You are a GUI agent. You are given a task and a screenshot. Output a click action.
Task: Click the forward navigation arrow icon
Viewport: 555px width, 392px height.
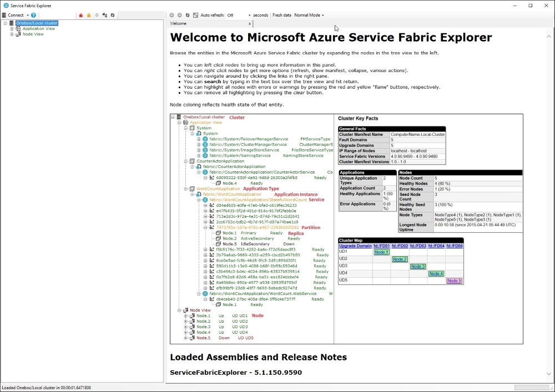tap(179, 15)
